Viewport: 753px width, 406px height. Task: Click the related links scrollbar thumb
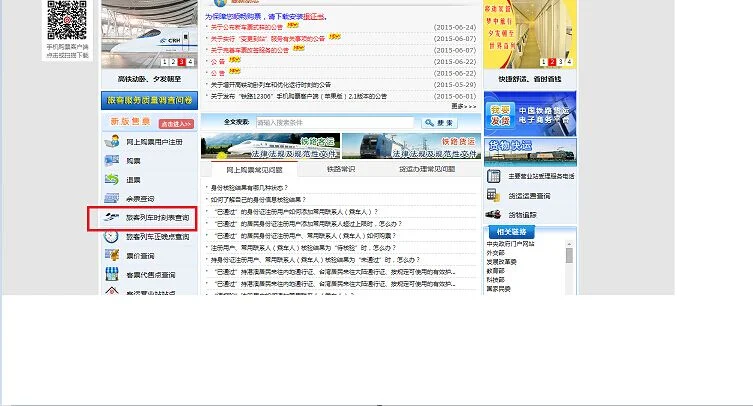point(569,256)
